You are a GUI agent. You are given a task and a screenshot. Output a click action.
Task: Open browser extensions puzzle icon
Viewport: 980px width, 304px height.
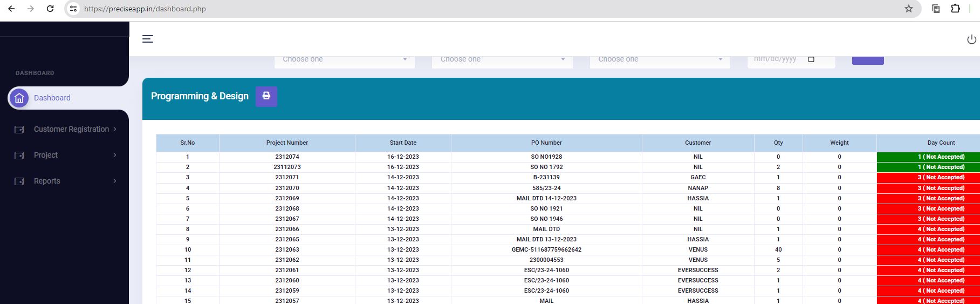[955, 9]
